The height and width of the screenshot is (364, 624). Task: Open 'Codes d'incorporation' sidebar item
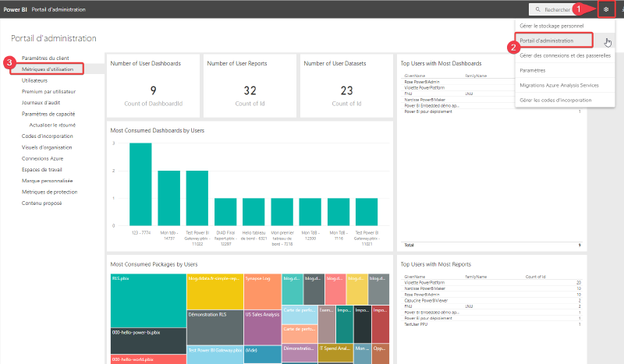(47, 136)
